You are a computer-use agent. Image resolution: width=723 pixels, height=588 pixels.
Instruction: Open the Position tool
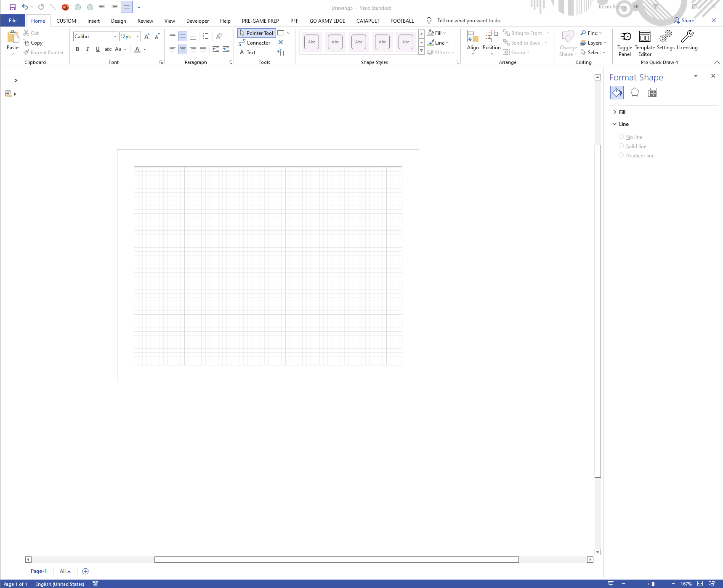pyautogui.click(x=492, y=43)
